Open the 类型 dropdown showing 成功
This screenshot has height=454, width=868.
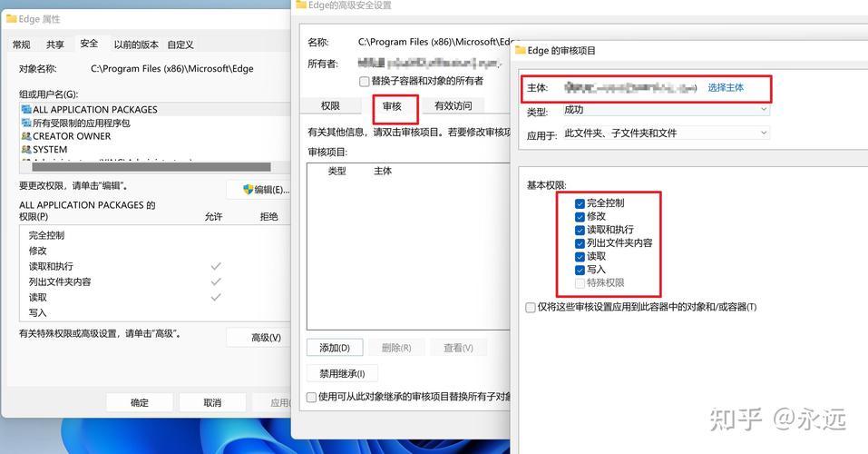[666, 110]
